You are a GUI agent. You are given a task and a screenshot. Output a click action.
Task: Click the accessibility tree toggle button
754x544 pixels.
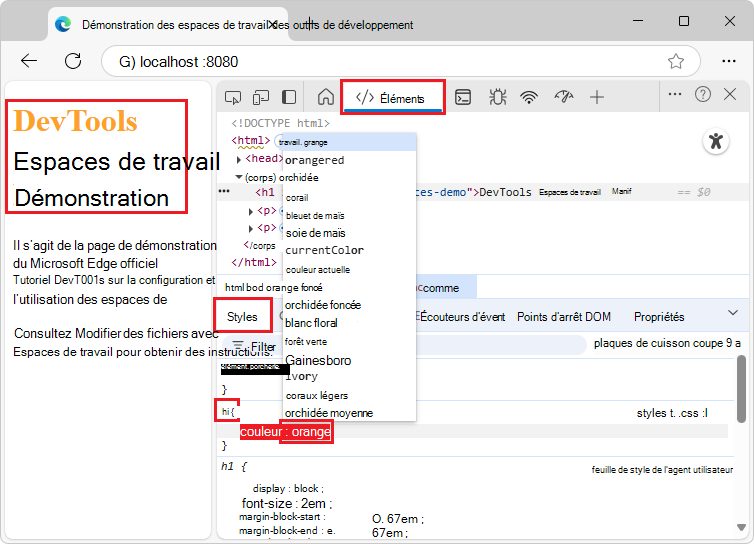click(716, 141)
